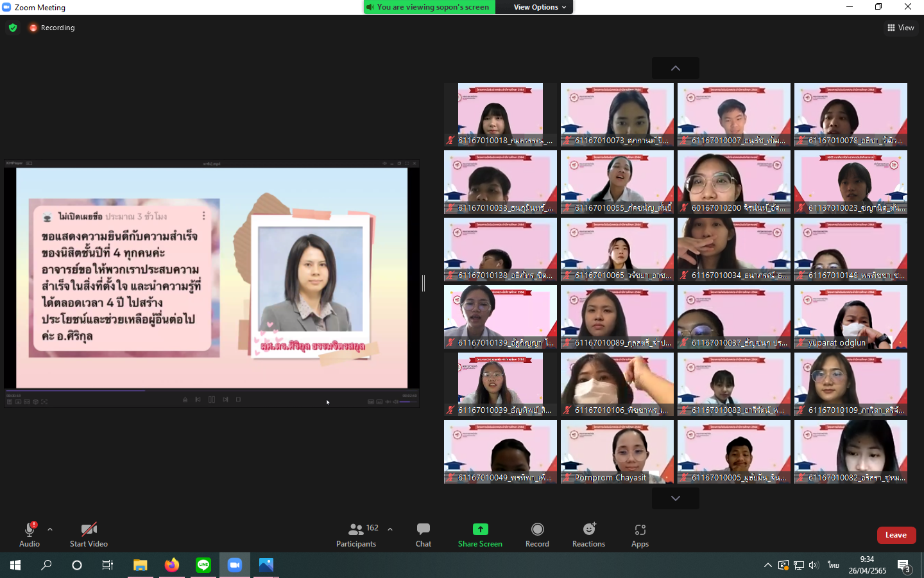Open LINE from the taskbar

(203, 565)
